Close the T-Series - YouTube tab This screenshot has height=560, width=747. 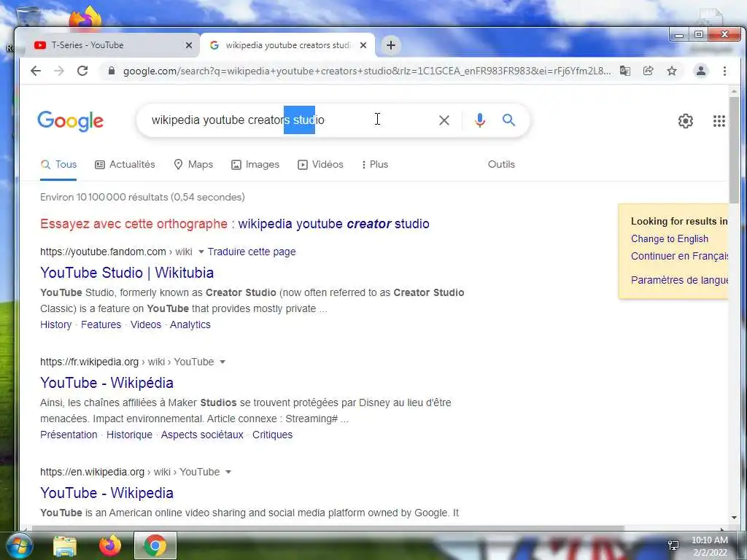189,45
